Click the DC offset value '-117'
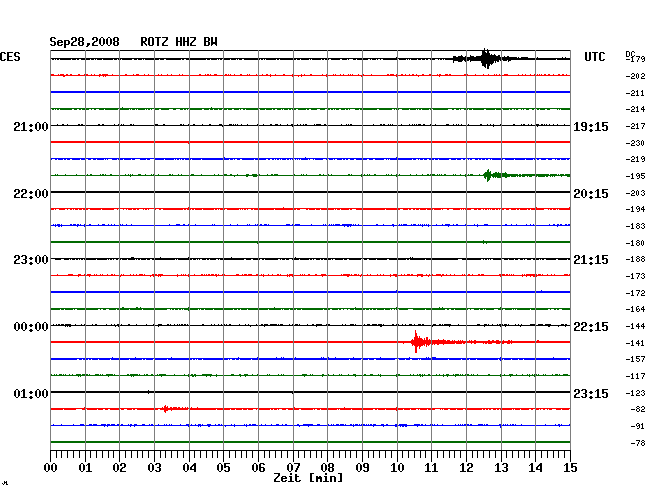Viewport: 650px width, 494px height. coord(635,376)
